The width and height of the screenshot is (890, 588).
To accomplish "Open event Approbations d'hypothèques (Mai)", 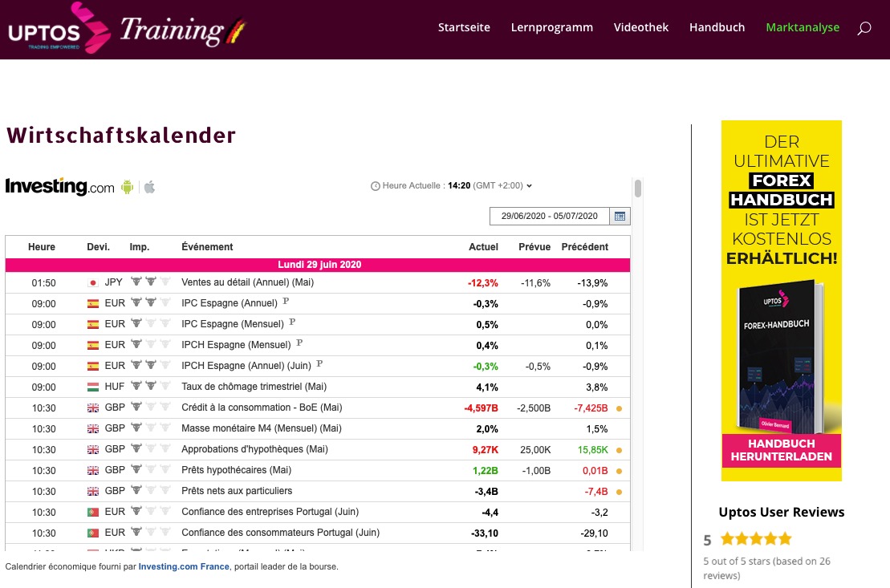I will pyautogui.click(x=254, y=449).
